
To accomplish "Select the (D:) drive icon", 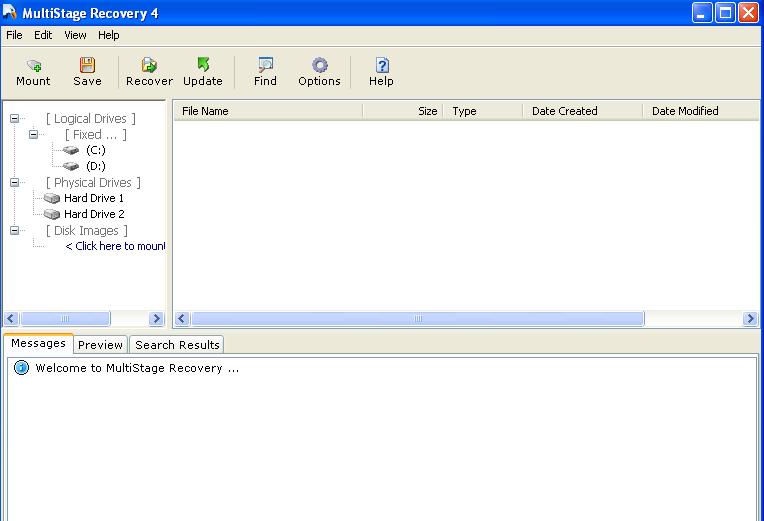I will [x=71, y=166].
